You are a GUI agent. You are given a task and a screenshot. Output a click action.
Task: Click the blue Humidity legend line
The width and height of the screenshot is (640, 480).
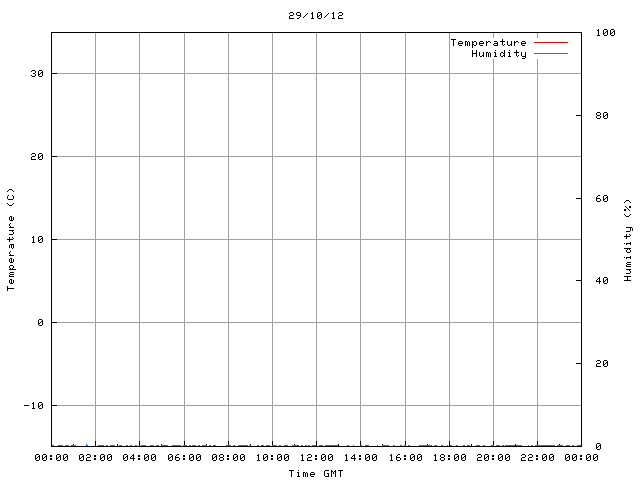click(551, 53)
